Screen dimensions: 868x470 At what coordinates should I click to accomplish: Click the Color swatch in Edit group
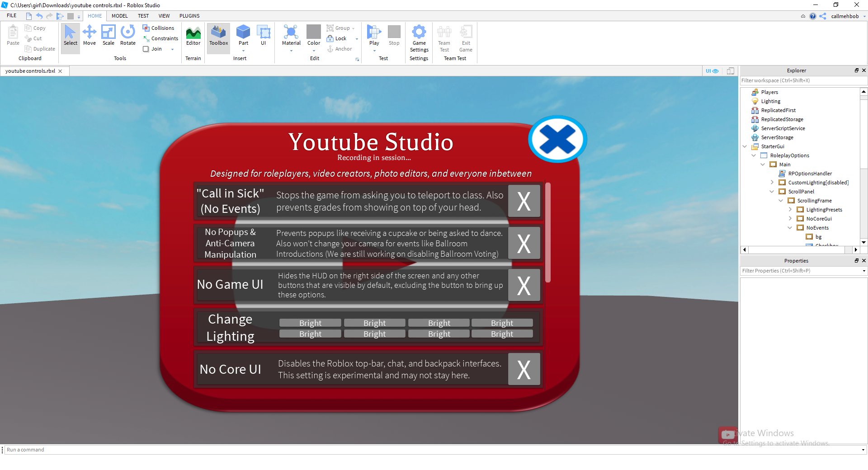(x=314, y=32)
